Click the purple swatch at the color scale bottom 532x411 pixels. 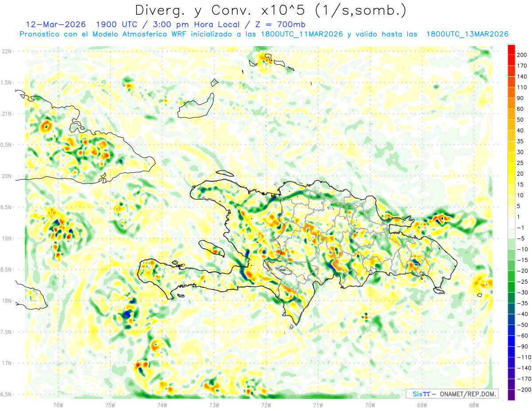click(x=511, y=395)
